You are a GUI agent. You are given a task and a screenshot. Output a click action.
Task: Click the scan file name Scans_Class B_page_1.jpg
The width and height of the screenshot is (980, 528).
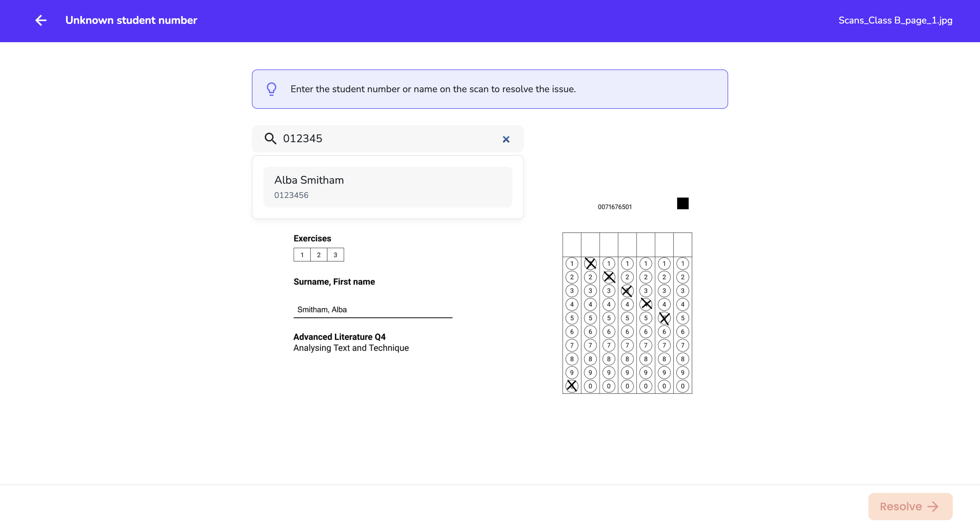click(x=895, y=20)
